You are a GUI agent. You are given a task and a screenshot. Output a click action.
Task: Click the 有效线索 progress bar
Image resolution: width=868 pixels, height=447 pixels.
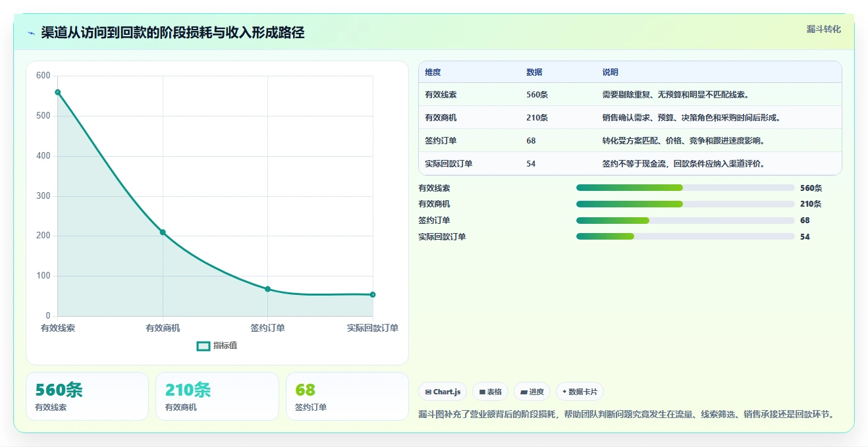tap(685, 188)
